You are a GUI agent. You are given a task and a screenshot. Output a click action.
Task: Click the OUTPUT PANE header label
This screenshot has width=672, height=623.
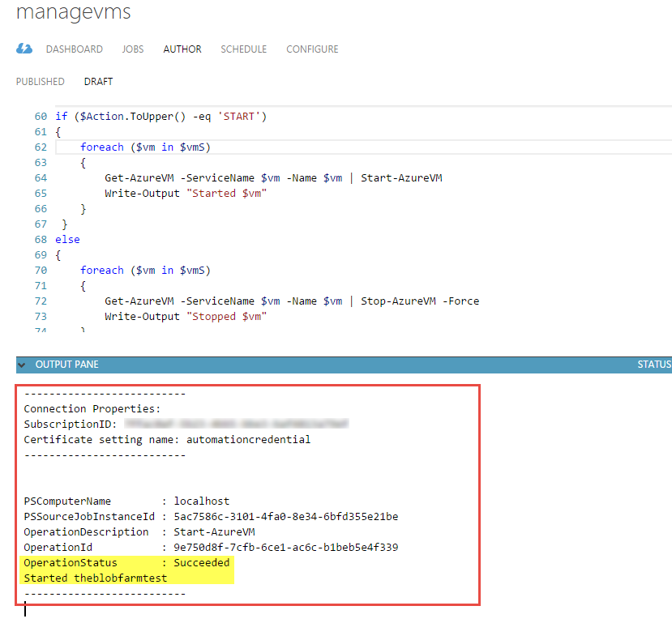[66, 365]
